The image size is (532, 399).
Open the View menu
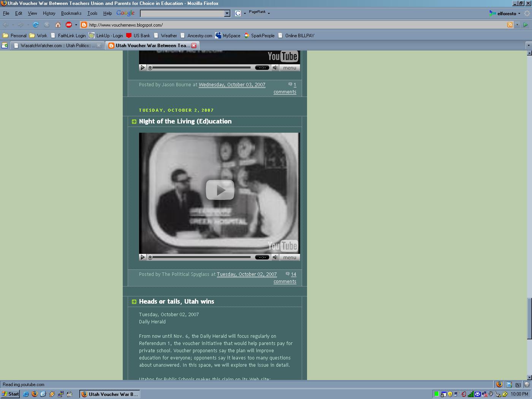[32, 13]
